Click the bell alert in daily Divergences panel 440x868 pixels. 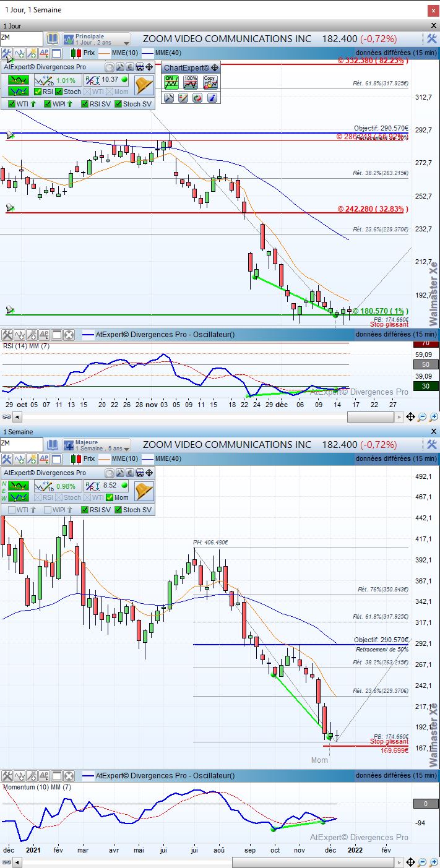coord(144,85)
